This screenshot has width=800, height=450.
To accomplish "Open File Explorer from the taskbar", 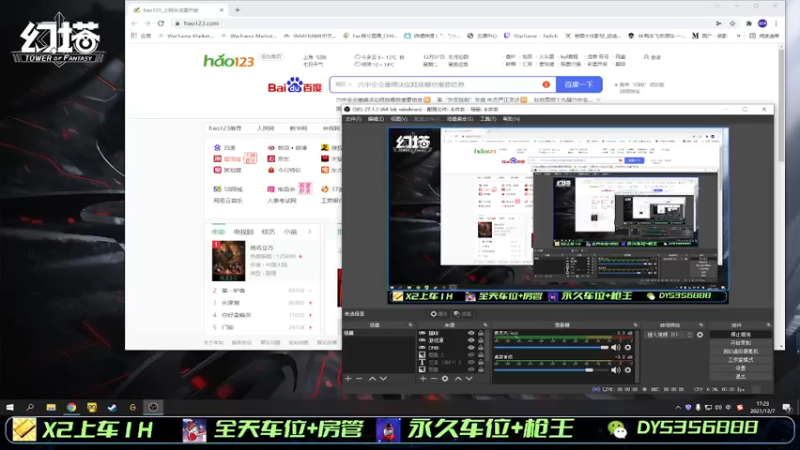I will click(x=51, y=407).
